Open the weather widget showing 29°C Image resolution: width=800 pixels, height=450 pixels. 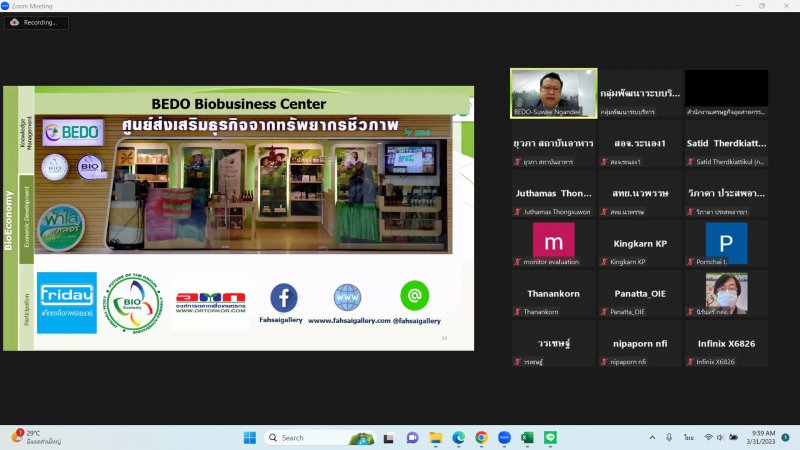37,437
